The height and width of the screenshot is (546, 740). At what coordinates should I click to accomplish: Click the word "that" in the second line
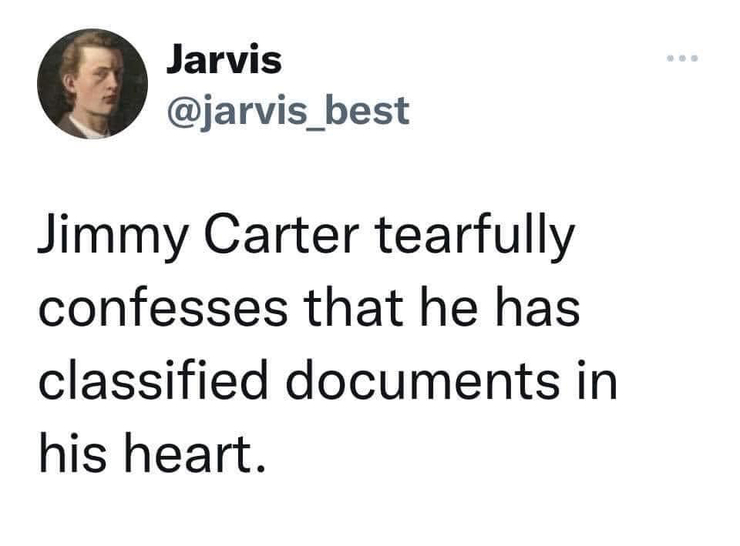pos(353,307)
